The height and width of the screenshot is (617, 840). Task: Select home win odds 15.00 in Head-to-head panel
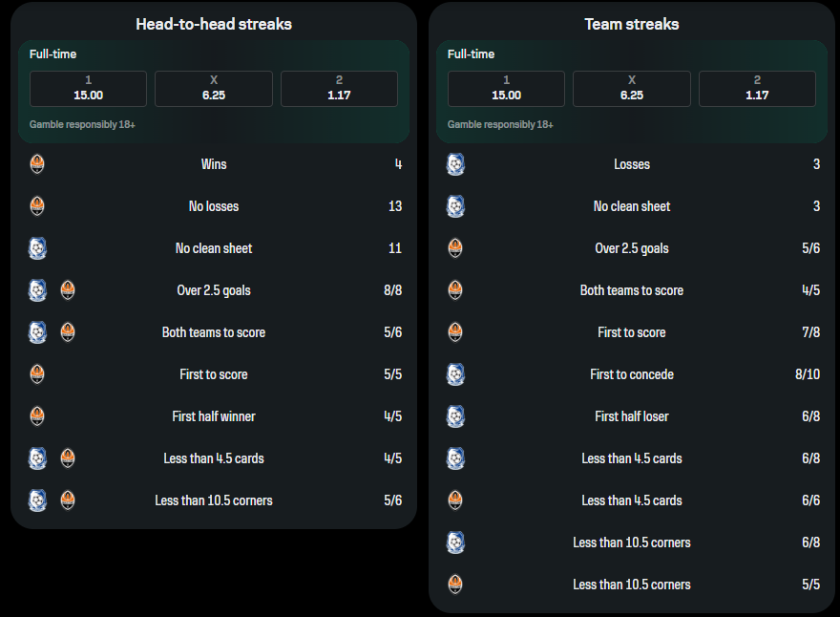click(x=89, y=89)
